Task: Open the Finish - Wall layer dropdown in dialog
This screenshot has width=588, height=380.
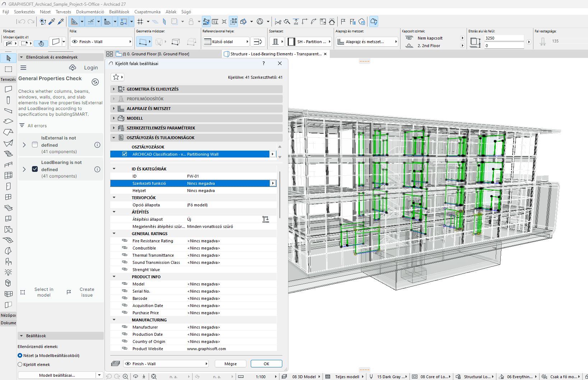Action: (x=166, y=364)
